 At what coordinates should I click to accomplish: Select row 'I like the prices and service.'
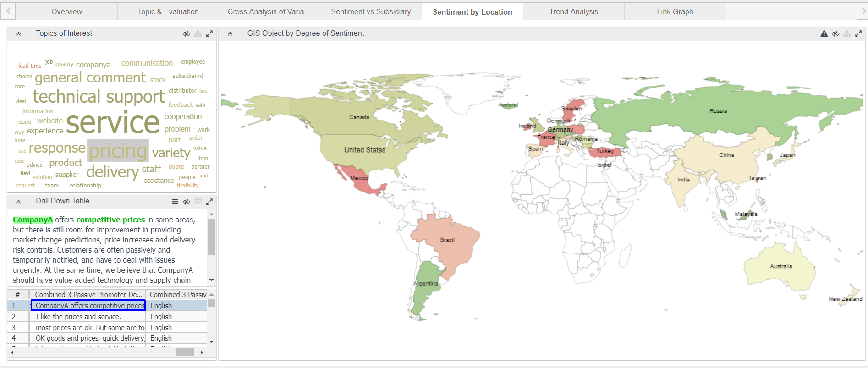[x=88, y=317]
